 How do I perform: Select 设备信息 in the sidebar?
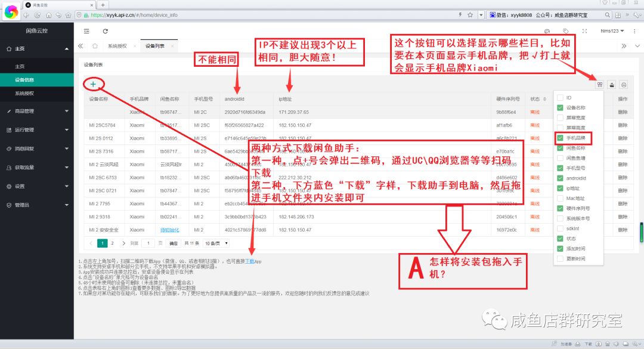pos(24,80)
